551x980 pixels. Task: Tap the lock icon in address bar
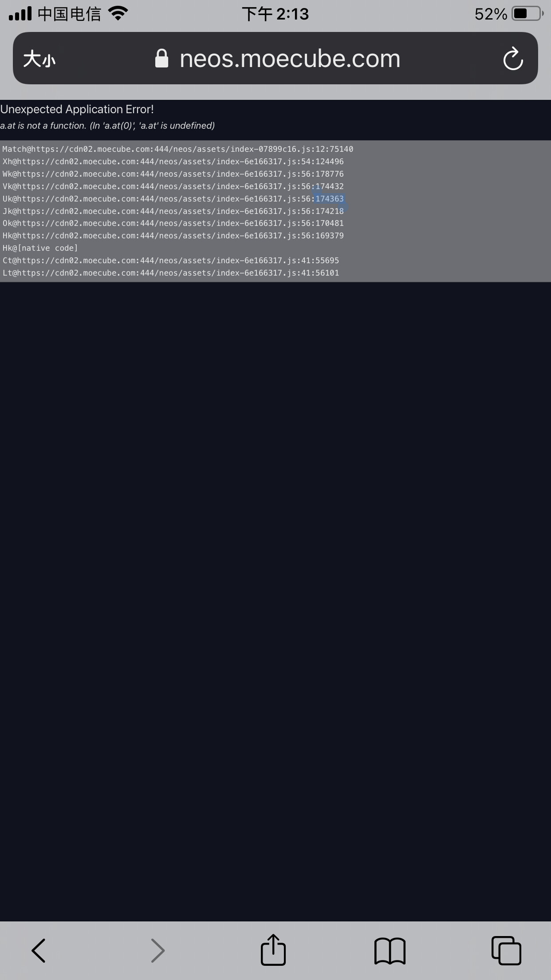click(161, 58)
